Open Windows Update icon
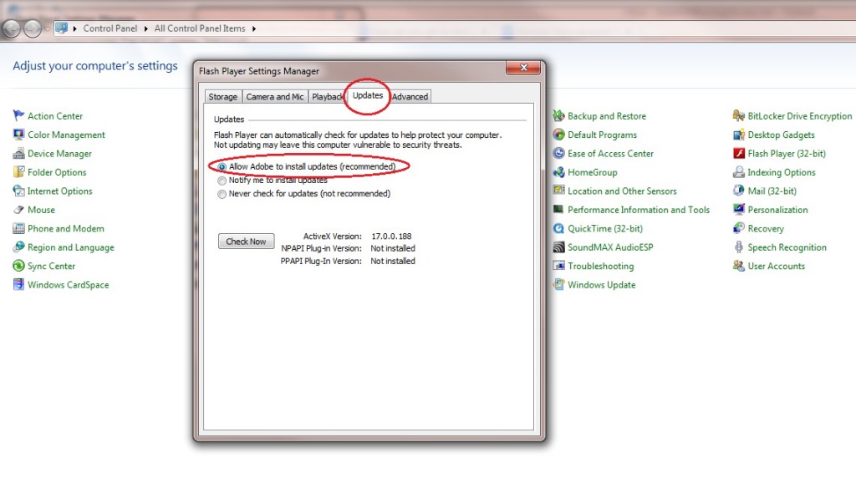The height and width of the screenshot is (504, 856). pos(558,284)
